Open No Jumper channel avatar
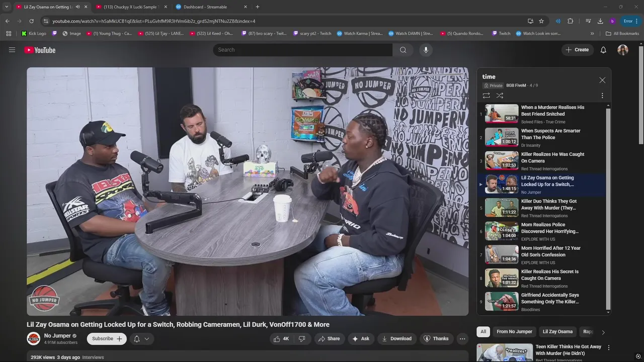This screenshot has height=362, width=644. click(33, 339)
